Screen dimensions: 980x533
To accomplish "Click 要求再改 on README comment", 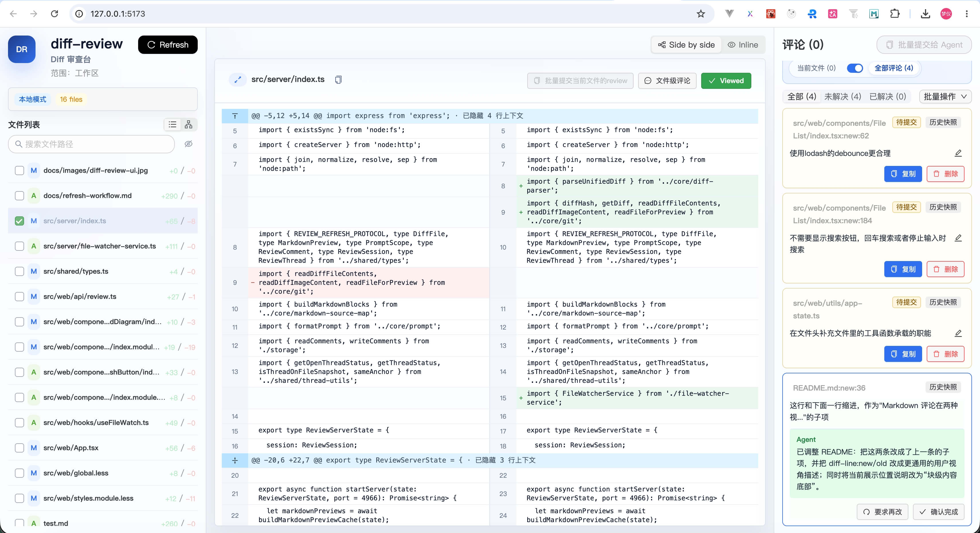I will (x=882, y=512).
